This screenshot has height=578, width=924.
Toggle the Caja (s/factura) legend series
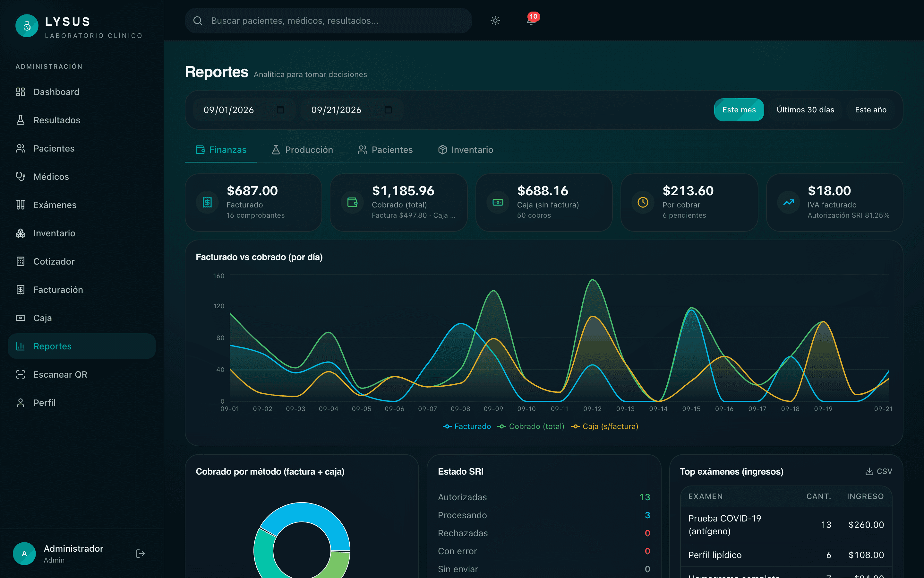click(x=604, y=426)
